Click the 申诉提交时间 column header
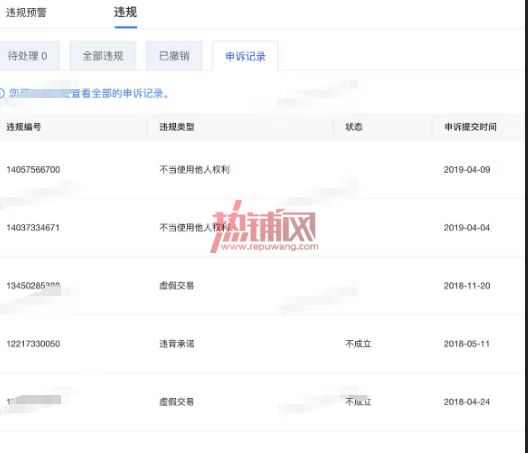Image resolution: width=528 pixels, height=453 pixels. pos(470,127)
